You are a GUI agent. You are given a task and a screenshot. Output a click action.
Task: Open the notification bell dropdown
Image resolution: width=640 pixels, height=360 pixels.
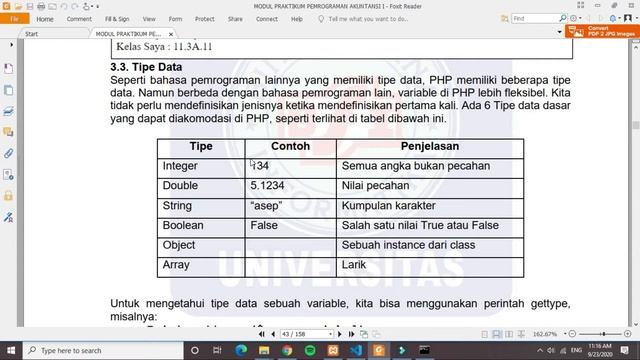point(614,18)
